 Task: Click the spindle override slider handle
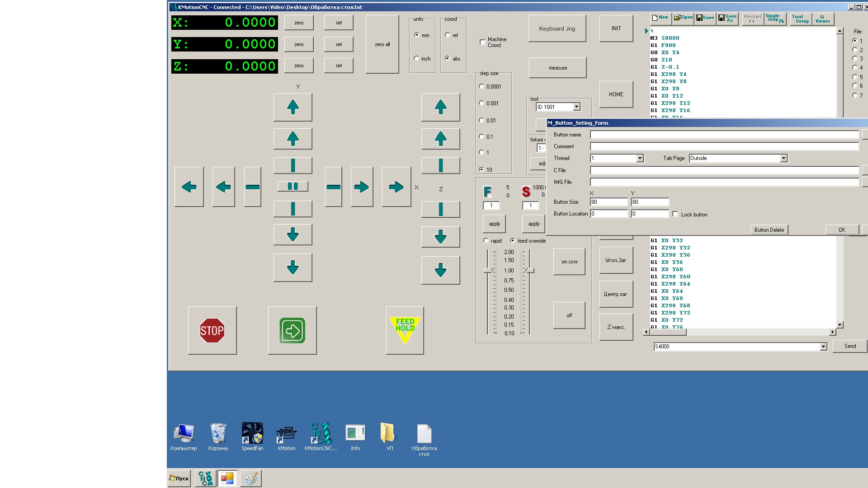point(530,270)
